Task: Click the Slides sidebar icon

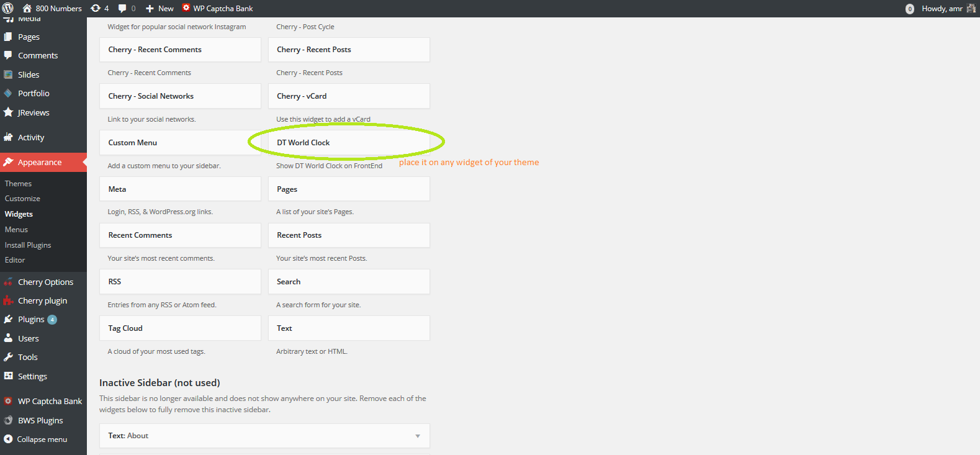Action: tap(8, 74)
